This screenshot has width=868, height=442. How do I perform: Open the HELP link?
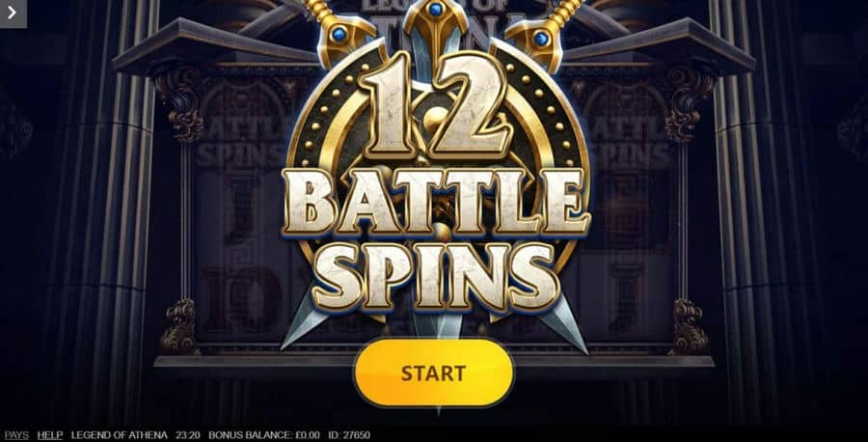click(x=50, y=435)
